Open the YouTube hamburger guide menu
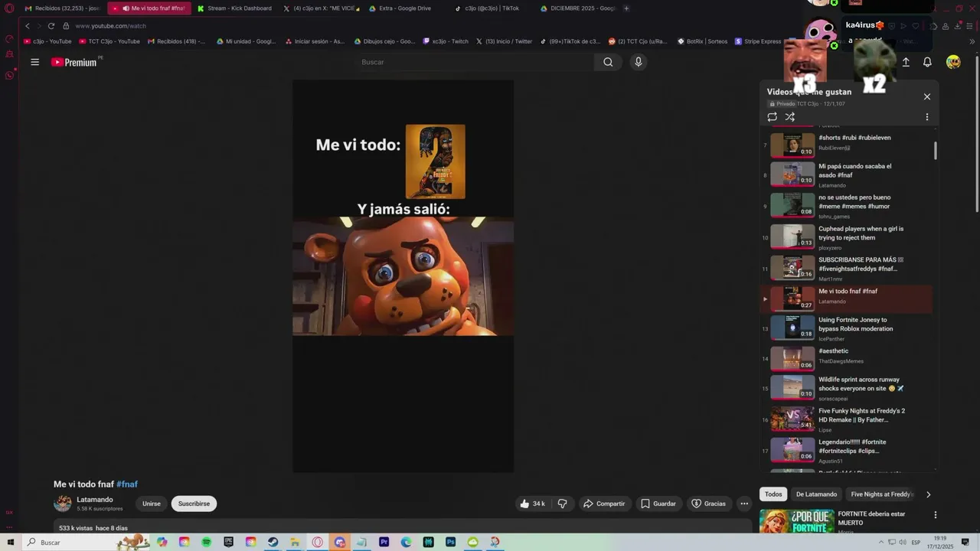This screenshot has width=980, height=551. click(34, 62)
